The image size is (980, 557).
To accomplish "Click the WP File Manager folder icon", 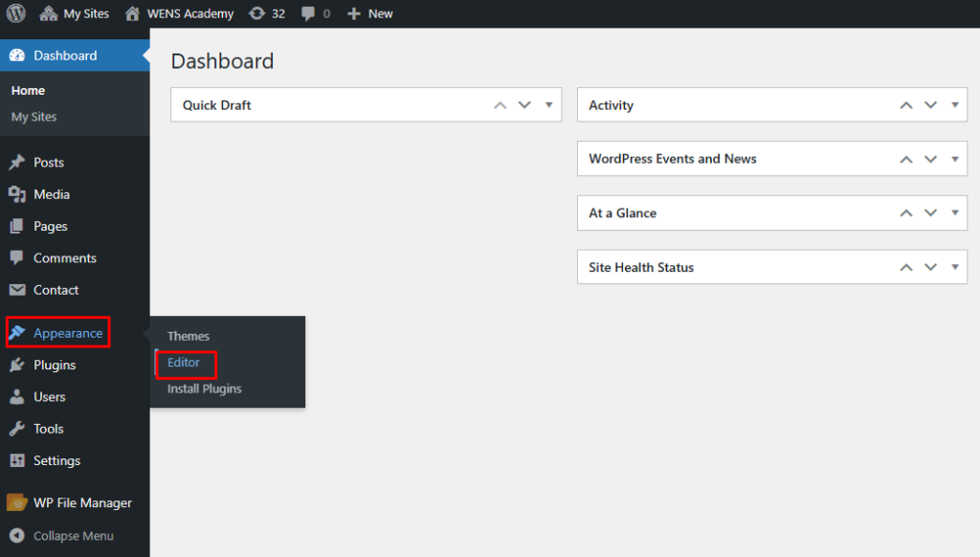I will (x=17, y=502).
